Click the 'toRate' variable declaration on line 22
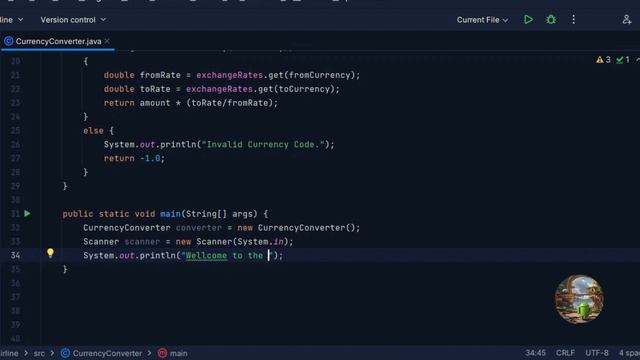This screenshot has height=360, width=640. coord(155,89)
